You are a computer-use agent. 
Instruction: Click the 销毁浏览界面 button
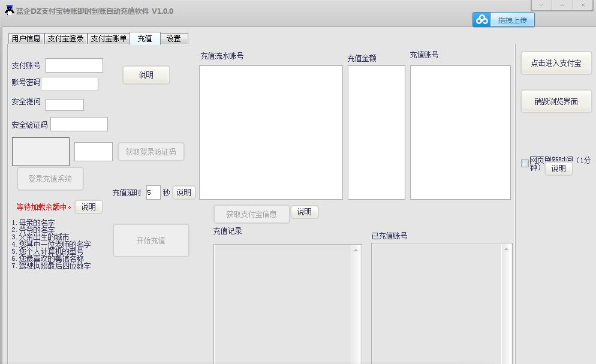tap(556, 101)
